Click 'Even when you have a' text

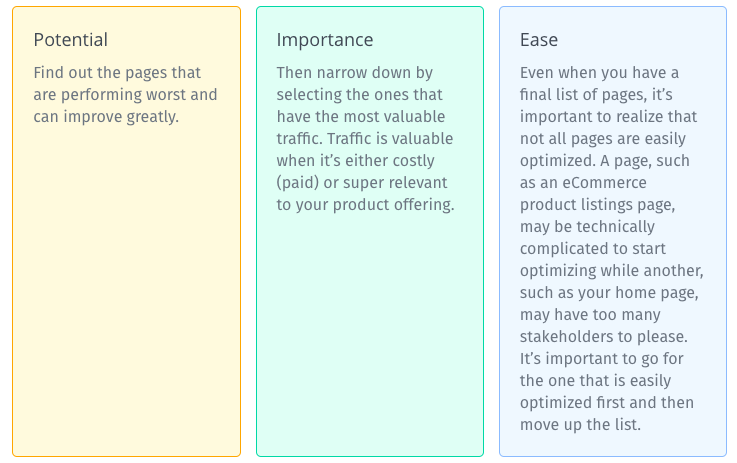599,73
